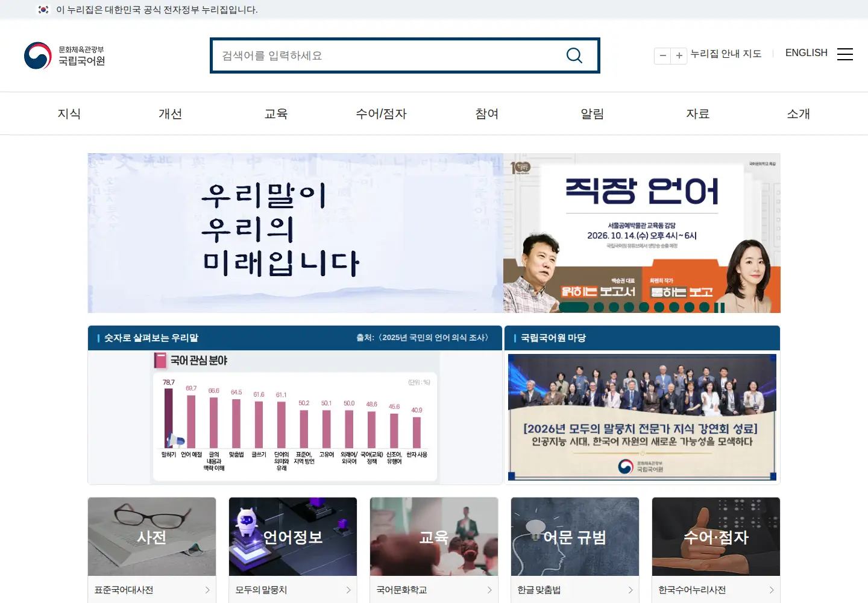Image resolution: width=868 pixels, height=603 pixels.
Task: Open the 교육 menu
Action: pos(276,113)
